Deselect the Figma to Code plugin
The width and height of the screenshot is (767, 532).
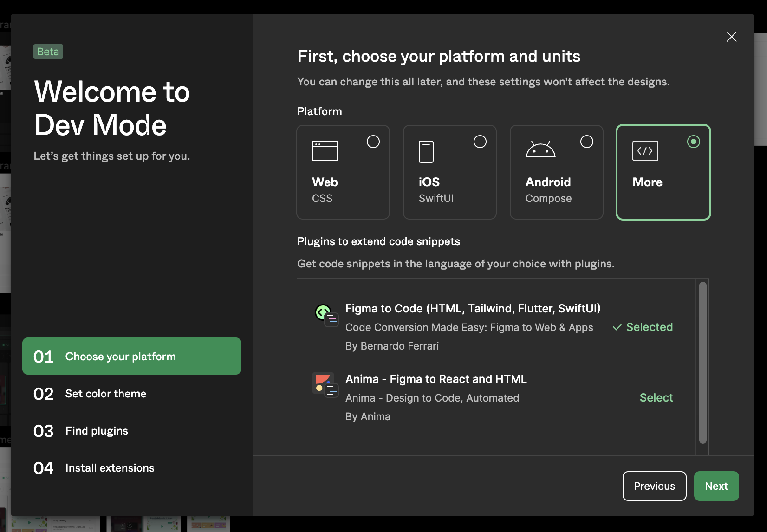pyautogui.click(x=649, y=327)
